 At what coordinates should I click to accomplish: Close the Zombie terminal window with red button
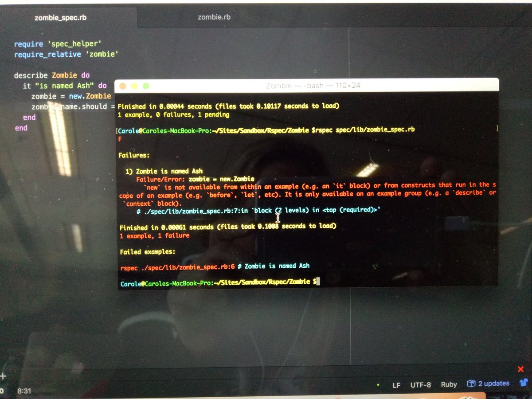click(x=123, y=86)
